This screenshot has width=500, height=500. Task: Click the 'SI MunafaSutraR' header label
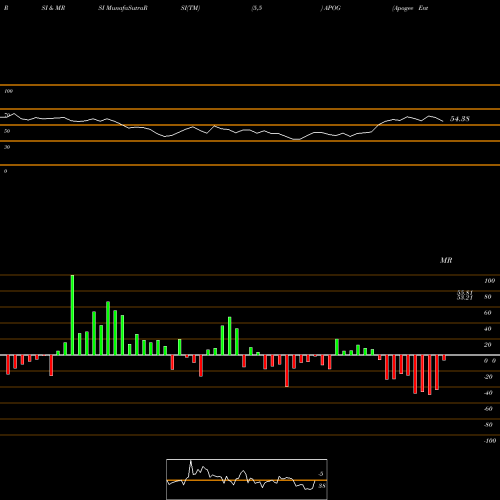pyautogui.click(x=123, y=8)
